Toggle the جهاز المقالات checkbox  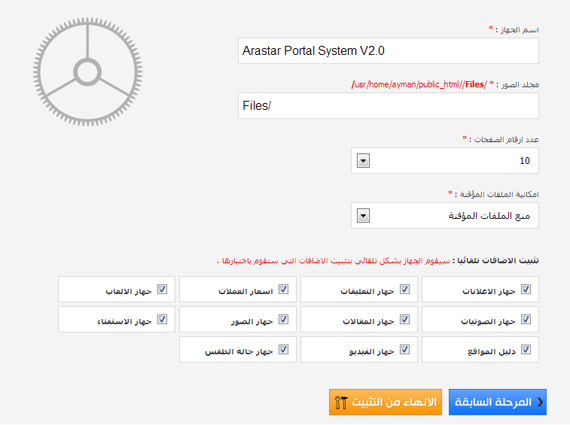click(405, 320)
